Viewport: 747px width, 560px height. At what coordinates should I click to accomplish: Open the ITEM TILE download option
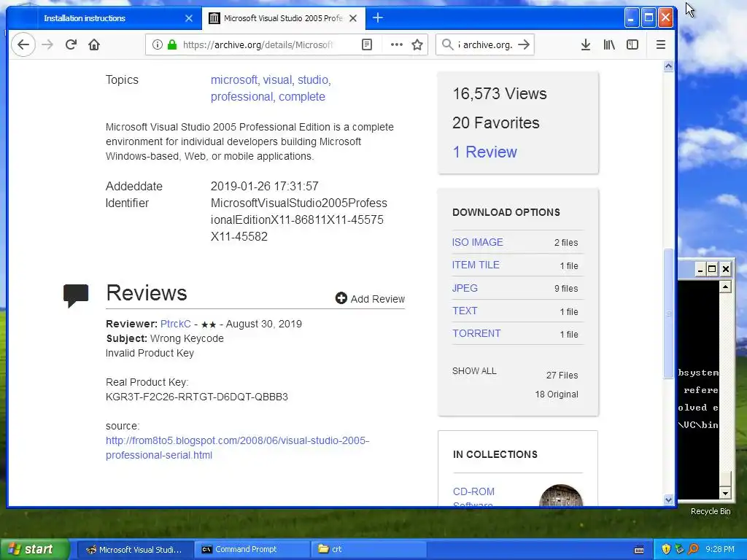476,265
